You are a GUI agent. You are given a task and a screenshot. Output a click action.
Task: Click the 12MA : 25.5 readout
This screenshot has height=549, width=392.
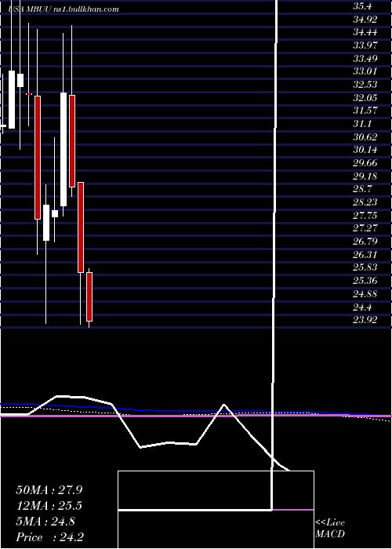click(49, 506)
